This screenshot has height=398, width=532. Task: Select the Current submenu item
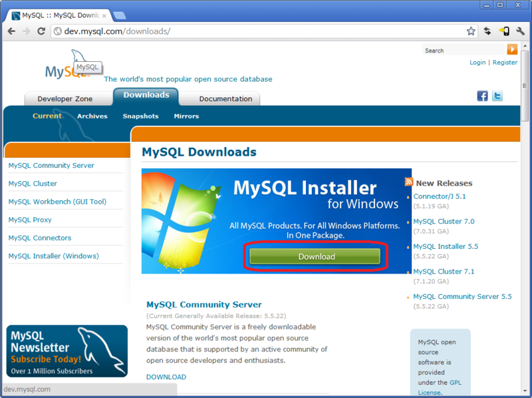click(x=47, y=116)
